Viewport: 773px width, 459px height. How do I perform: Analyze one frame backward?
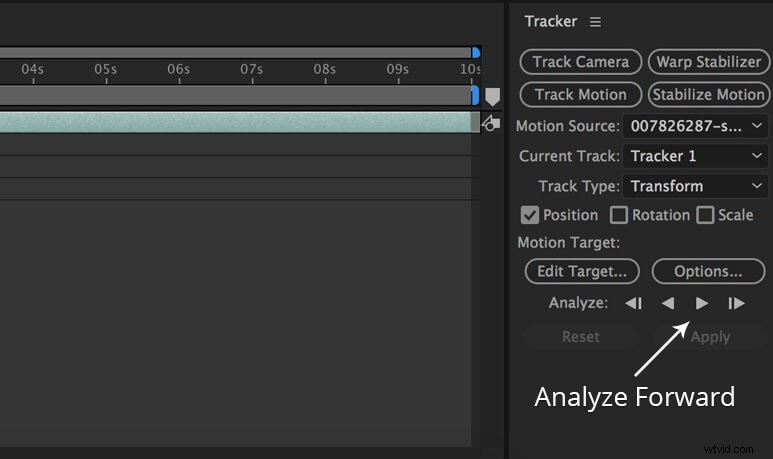click(634, 303)
